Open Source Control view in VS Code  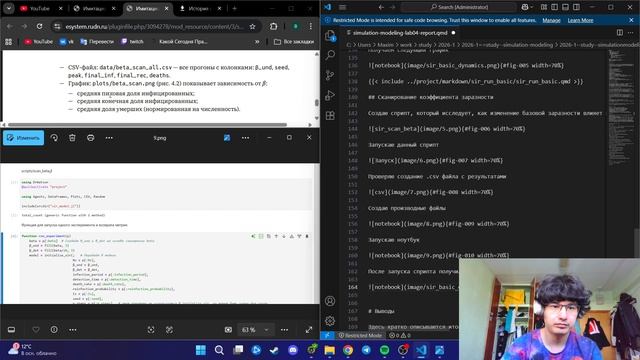tap(330, 75)
